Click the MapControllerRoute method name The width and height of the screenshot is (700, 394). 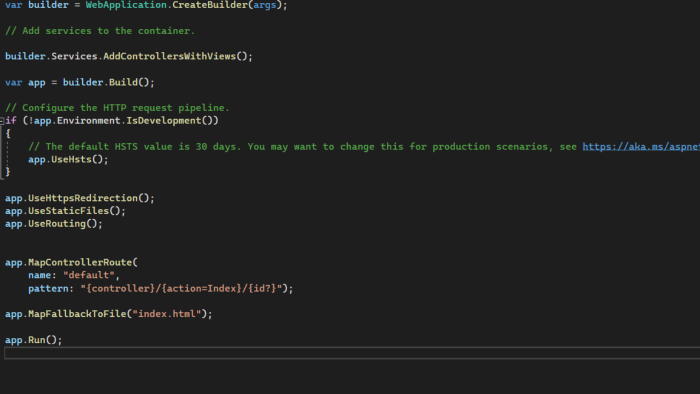click(x=80, y=262)
